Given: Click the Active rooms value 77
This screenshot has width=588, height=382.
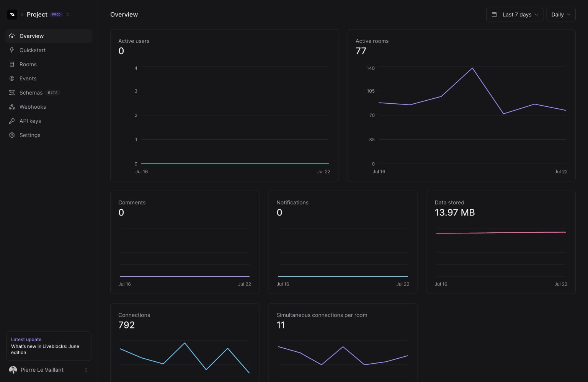Looking at the screenshot, I should [361, 51].
